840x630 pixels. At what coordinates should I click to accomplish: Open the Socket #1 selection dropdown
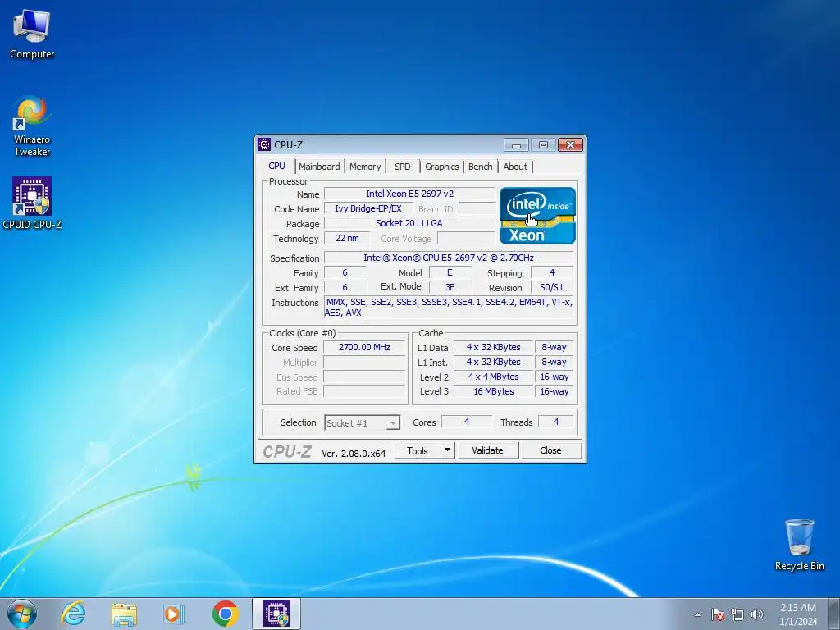click(x=362, y=422)
